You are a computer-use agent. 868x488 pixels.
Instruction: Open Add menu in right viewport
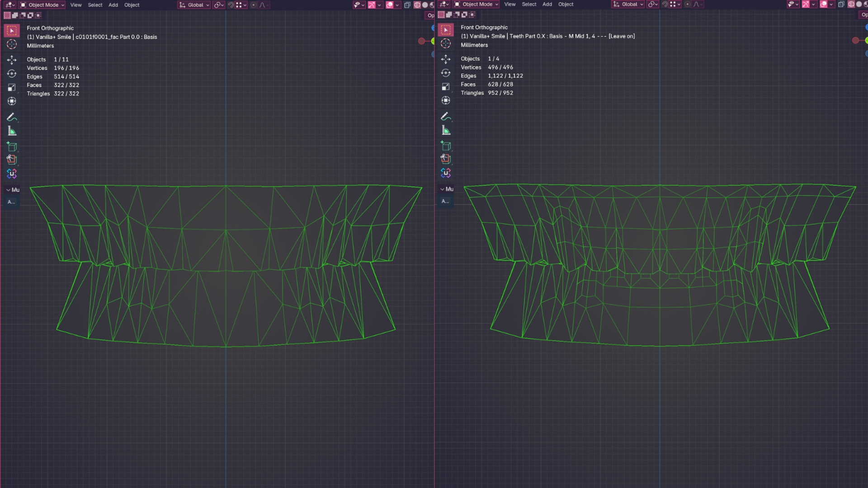547,4
